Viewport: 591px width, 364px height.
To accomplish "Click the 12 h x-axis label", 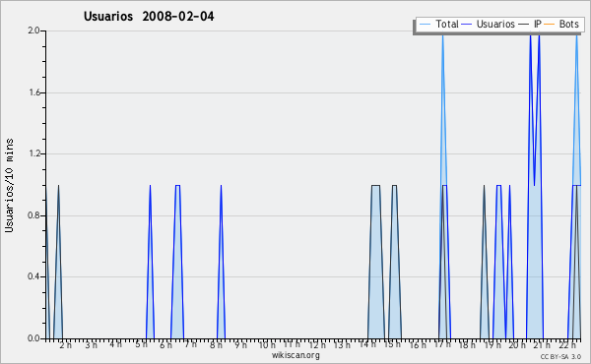I will pyautogui.click(x=317, y=344).
